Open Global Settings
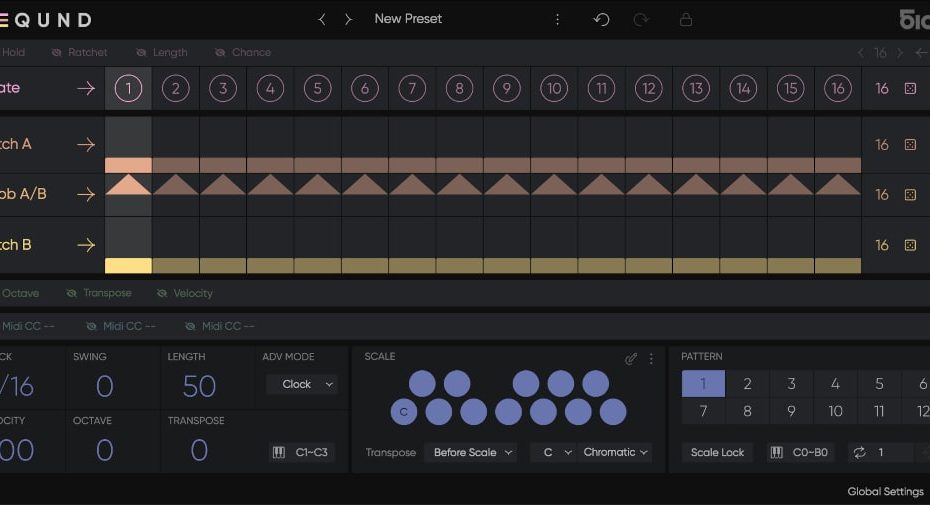 click(x=884, y=491)
